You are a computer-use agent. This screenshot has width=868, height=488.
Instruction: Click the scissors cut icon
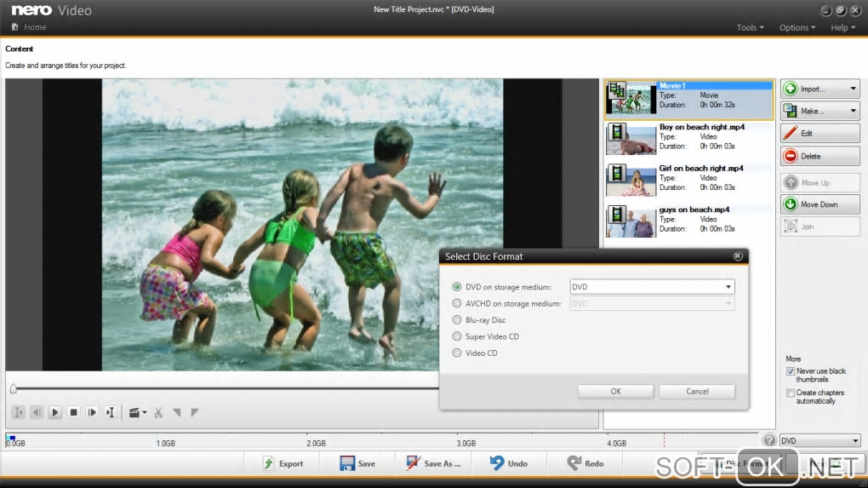pos(158,413)
